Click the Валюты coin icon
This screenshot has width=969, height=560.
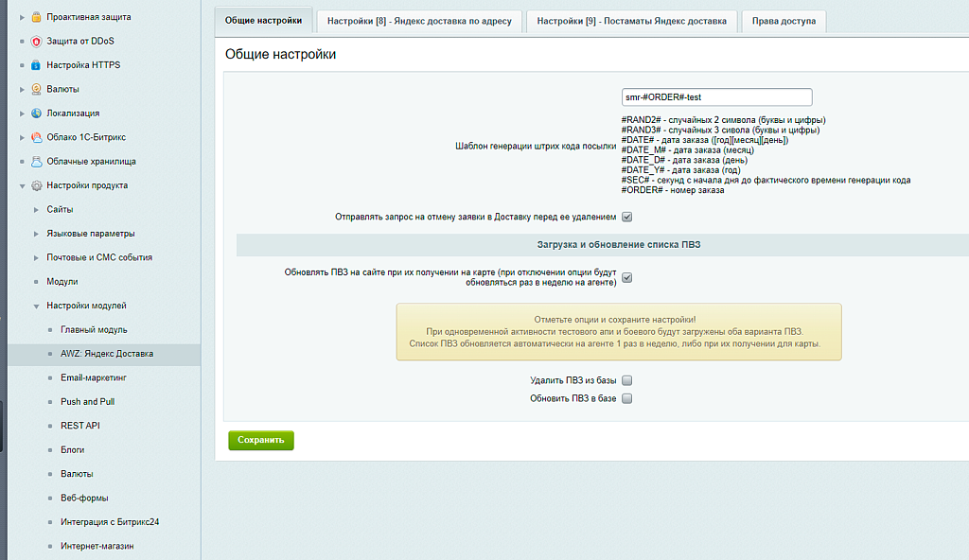pos(36,89)
